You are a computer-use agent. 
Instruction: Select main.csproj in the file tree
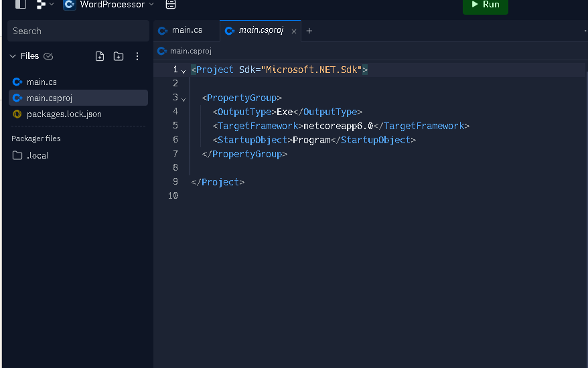click(x=78, y=98)
